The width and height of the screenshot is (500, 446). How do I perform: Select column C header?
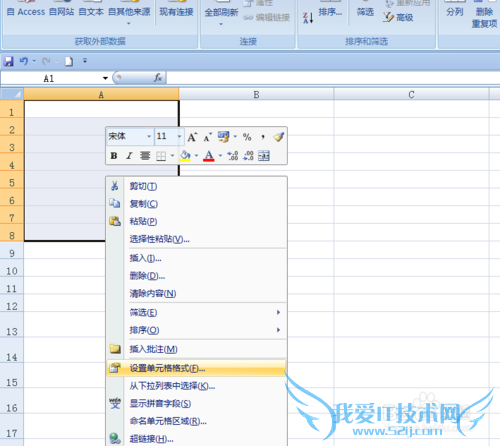pos(411,94)
